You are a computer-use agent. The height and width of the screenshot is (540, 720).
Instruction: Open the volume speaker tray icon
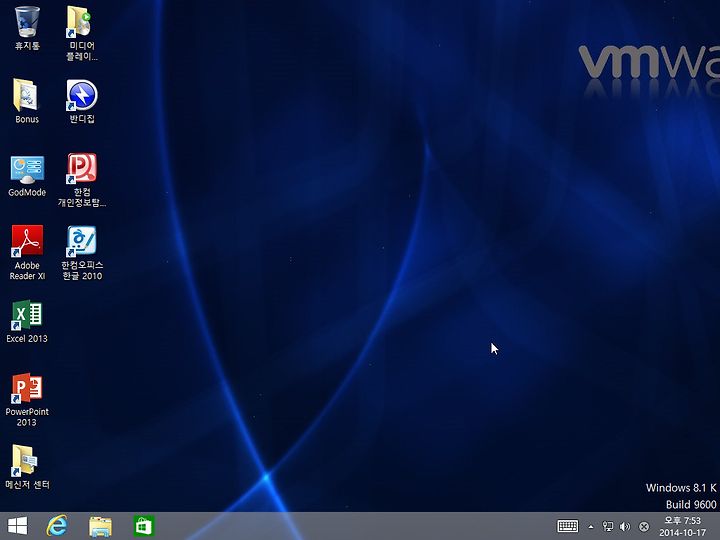point(625,527)
